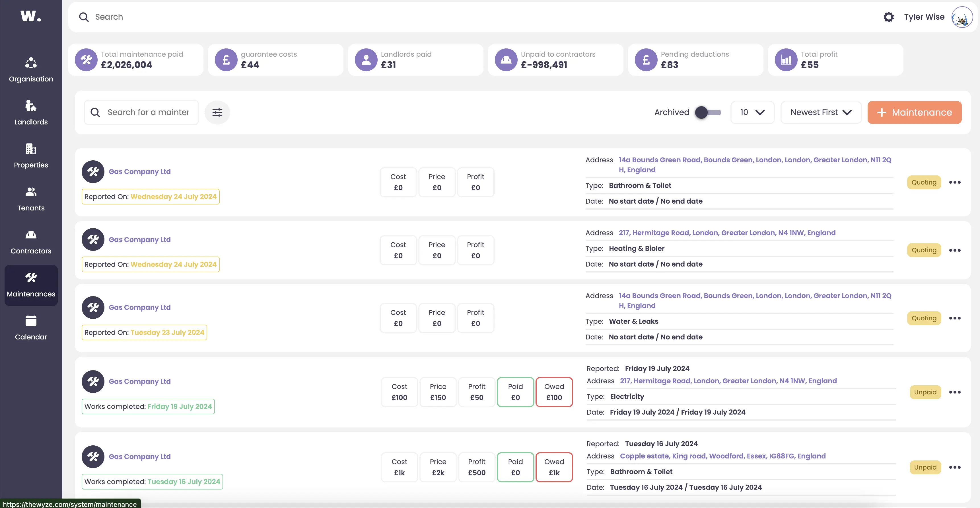Open three-dots menu for Heating & Bioler row
The image size is (980, 508).
[954, 250]
